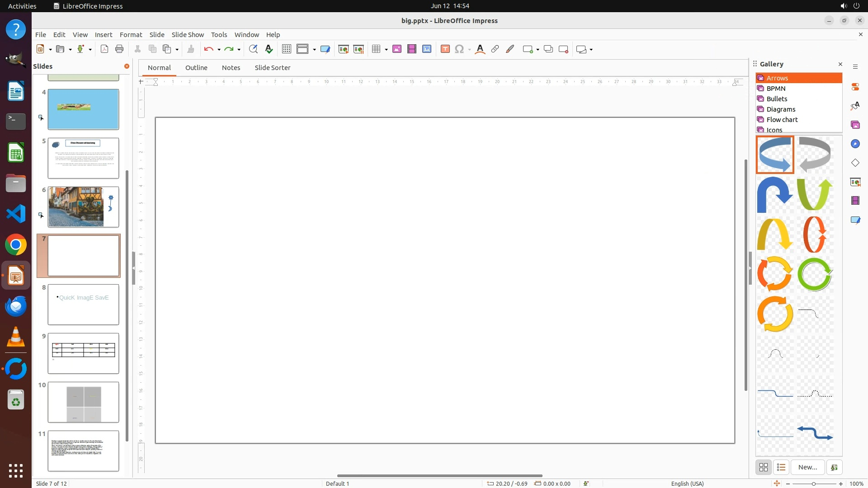This screenshot has width=868, height=488.
Task: Click the Export as PDF icon
Action: tap(104, 49)
